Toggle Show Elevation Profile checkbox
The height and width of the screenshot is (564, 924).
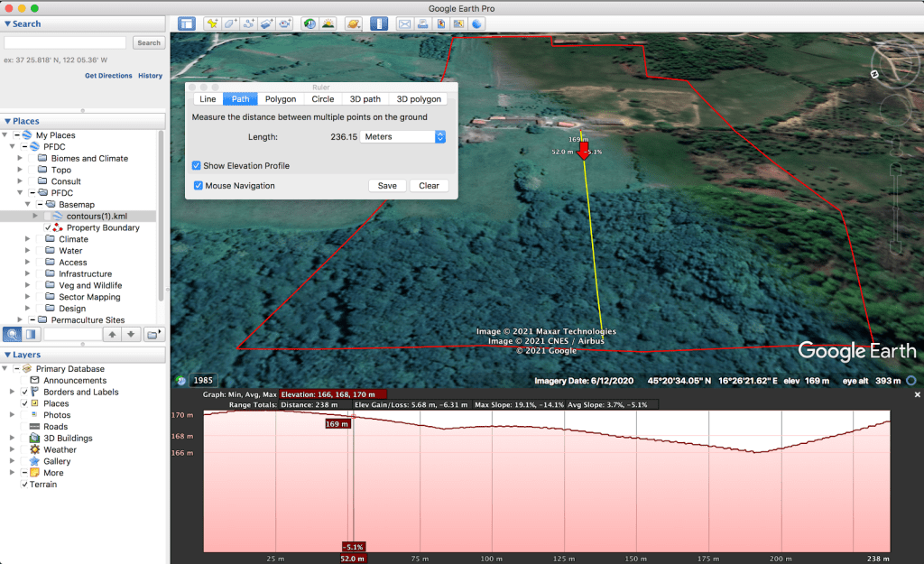[x=196, y=166]
